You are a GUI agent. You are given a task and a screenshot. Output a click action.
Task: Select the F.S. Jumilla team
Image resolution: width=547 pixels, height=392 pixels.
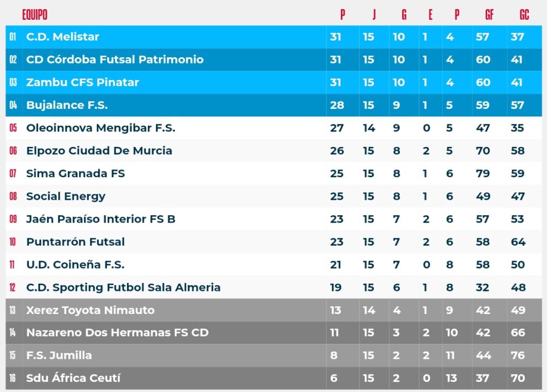[59, 355]
